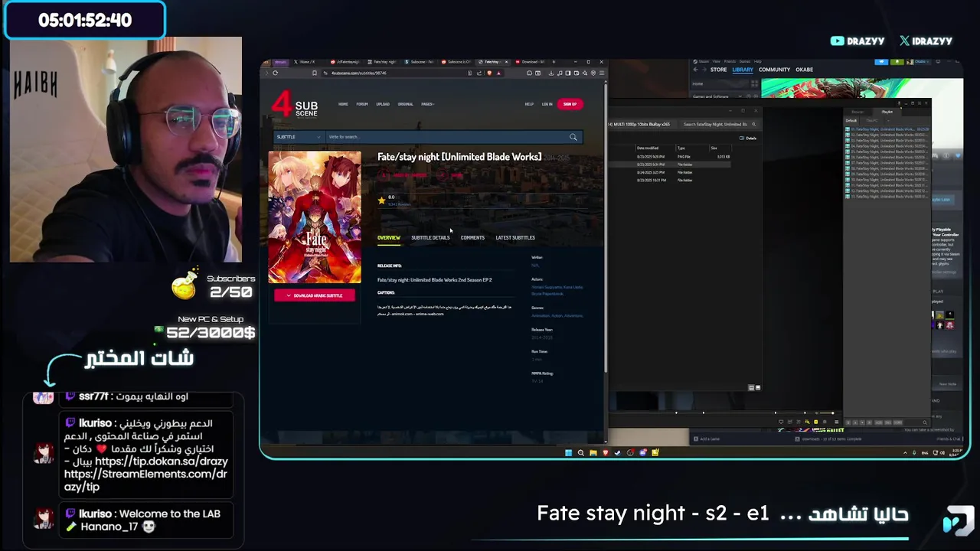Click the Windows Start button

coord(568,453)
